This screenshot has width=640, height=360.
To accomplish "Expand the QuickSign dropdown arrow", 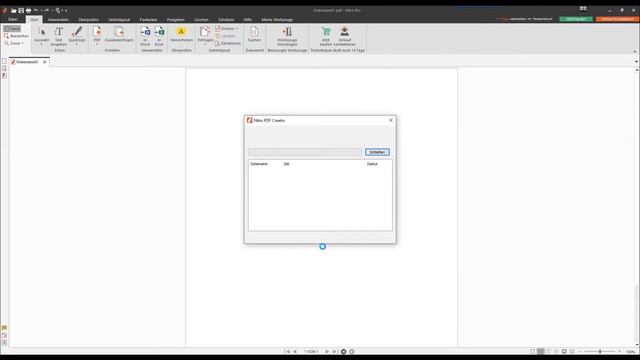I will [77, 44].
